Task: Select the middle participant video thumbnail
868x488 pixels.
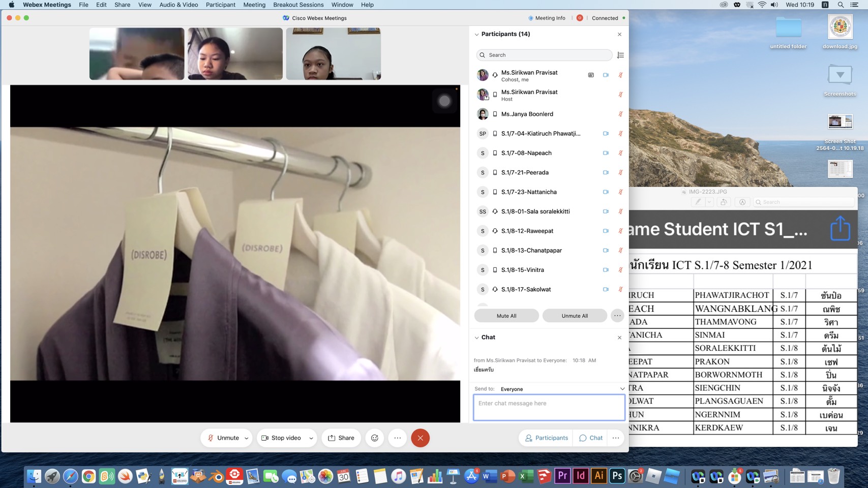Action: pos(235,54)
